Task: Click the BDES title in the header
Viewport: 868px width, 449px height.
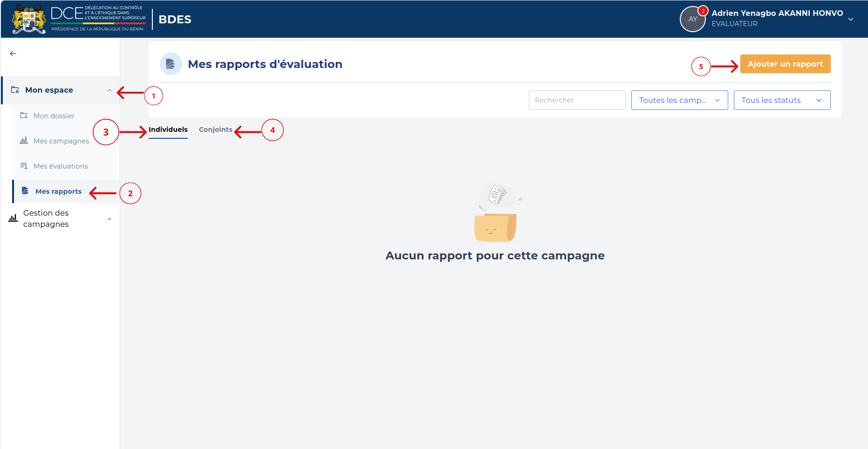Action: [x=175, y=19]
